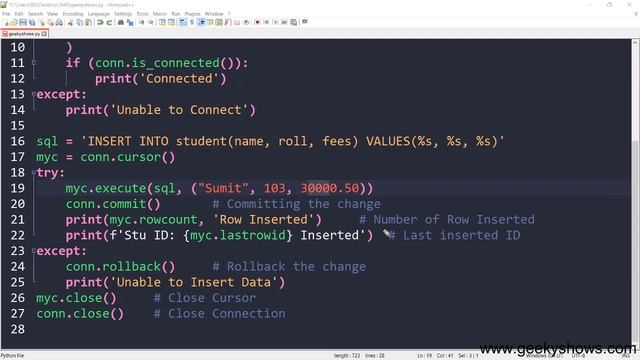The image size is (640, 360).
Task: Click line number 16 in the margin
Action: 18,141
